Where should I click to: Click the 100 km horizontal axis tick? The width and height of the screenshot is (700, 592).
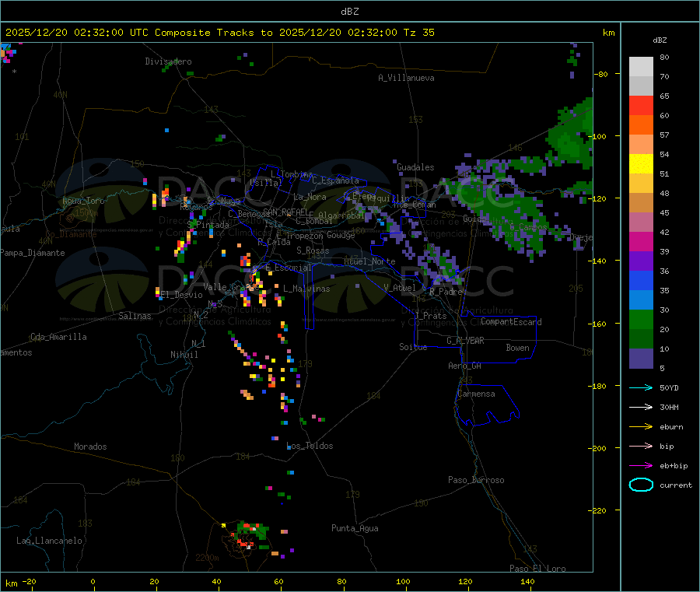[x=403, y=581]
